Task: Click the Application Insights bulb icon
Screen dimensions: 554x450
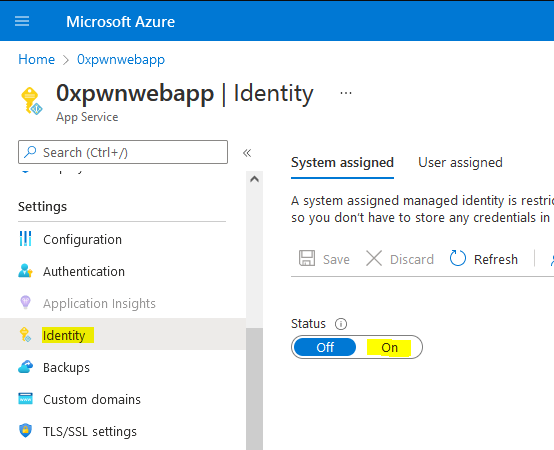Action: click(x=25, y=303)
